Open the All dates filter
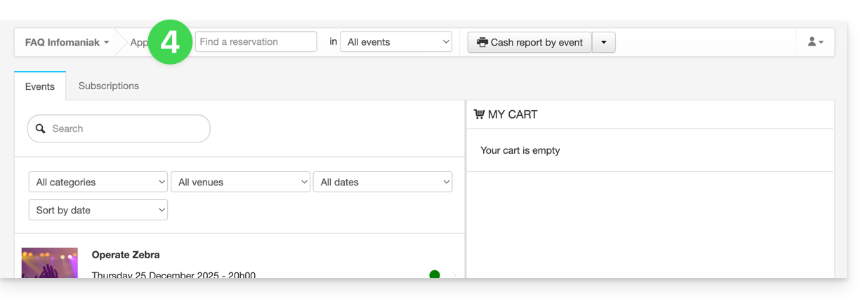 [382, 182]
